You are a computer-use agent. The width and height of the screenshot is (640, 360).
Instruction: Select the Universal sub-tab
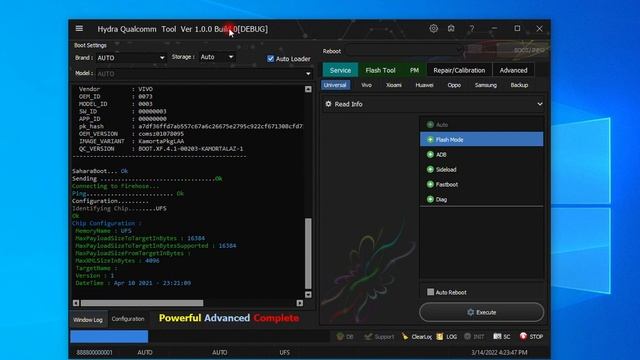[335, 85]
